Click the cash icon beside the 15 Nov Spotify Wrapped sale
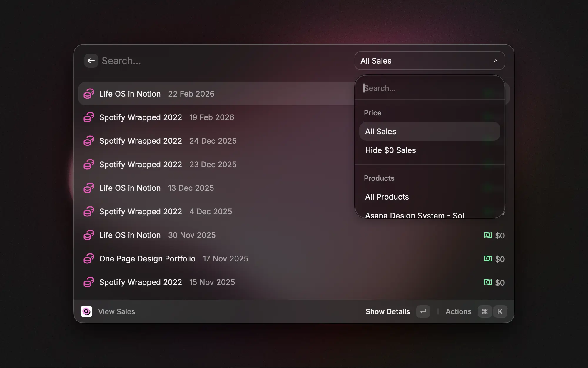This screenshot has height=368, width=588. [487, 282]
